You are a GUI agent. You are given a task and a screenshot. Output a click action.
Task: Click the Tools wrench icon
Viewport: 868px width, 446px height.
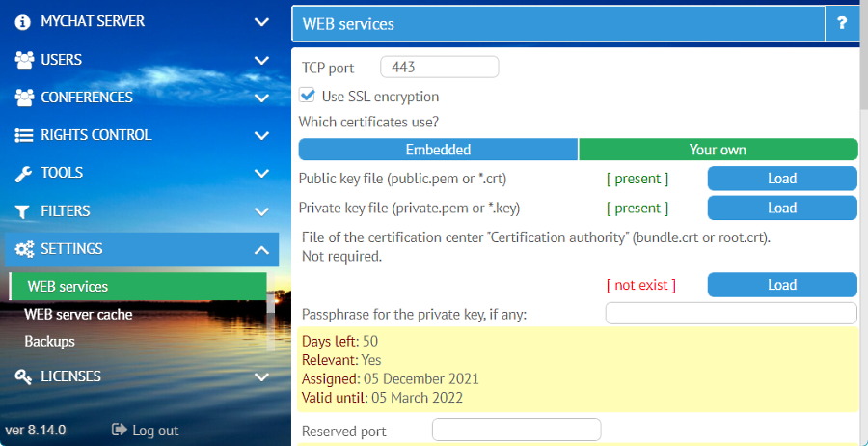click(x=24, y=174)
